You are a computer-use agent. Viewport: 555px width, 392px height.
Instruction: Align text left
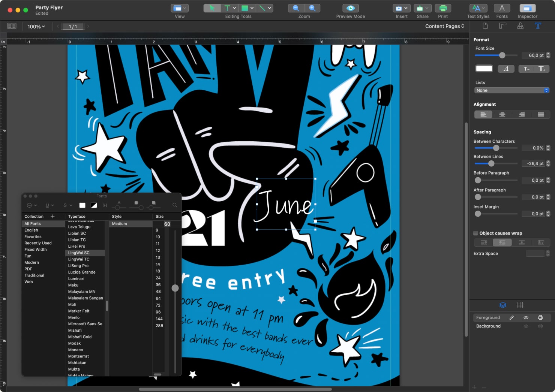tap(483, 114)
